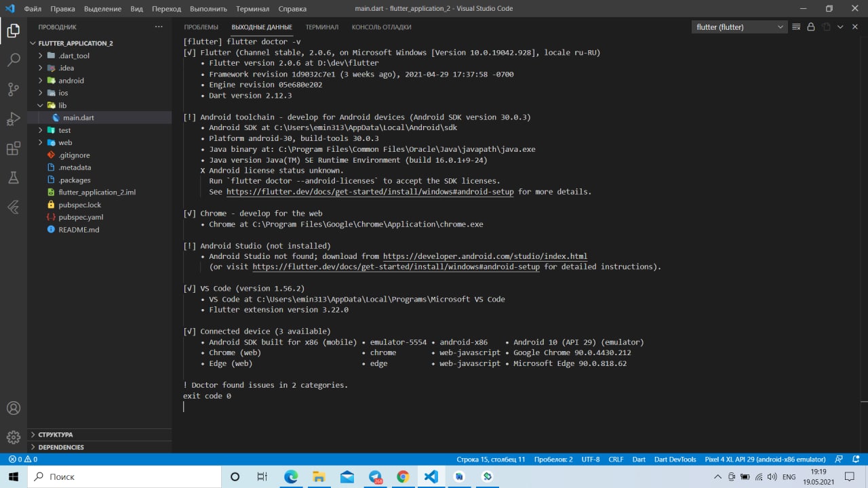
Task: Open flutter.dev link after 'or visit'
Action: 396,267
